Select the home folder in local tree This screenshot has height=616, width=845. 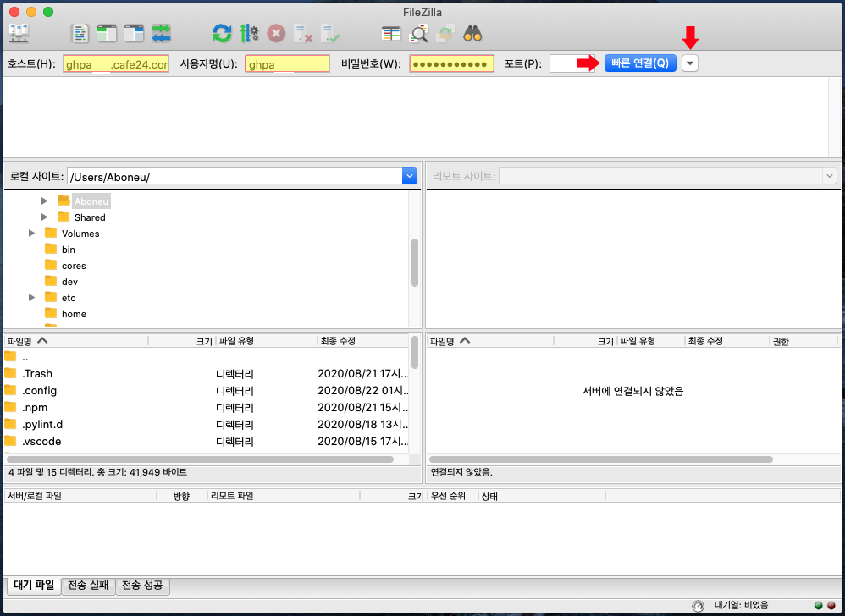(x=74, y=314)
